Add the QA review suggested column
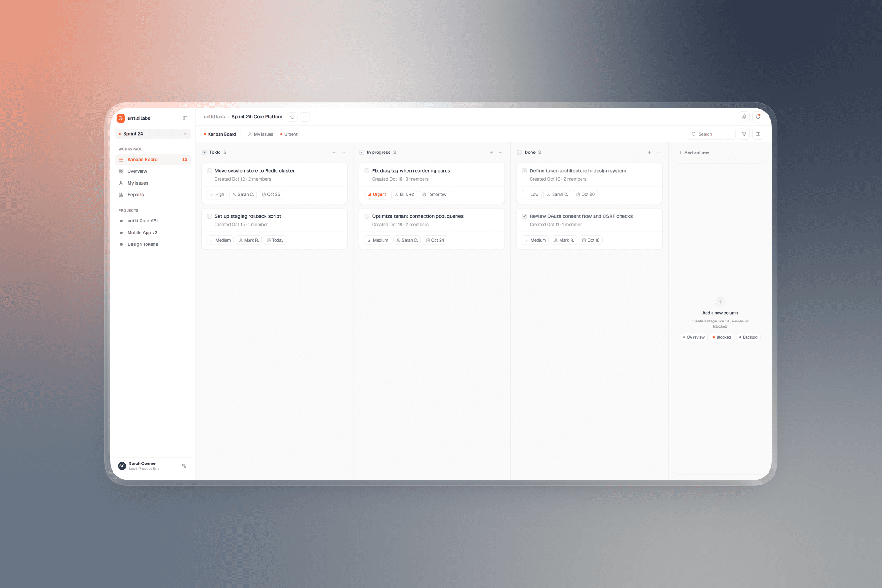The height and width of the screenshot is (588, 882). point(694,337)
